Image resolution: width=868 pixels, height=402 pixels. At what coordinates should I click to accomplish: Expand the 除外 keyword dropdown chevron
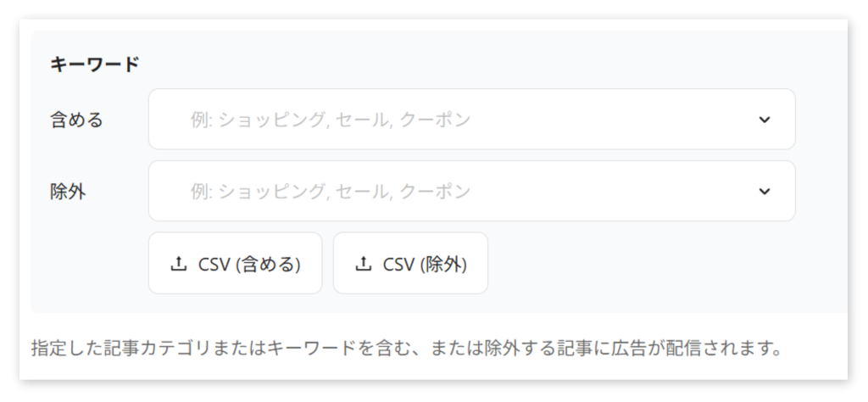tap(765, 192)
